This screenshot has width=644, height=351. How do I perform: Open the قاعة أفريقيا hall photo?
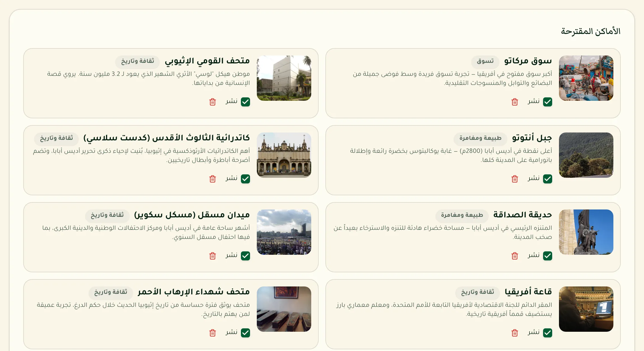pos(586,309)
